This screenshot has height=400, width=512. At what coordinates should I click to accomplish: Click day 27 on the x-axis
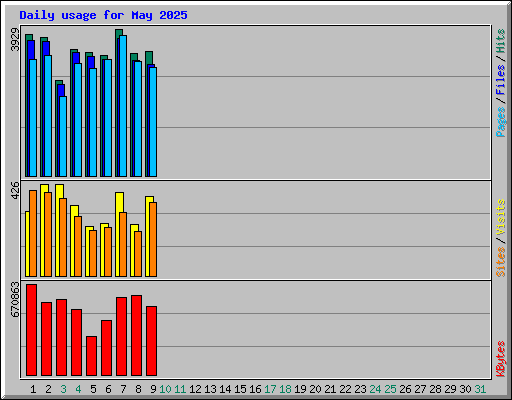coord(420,389)
